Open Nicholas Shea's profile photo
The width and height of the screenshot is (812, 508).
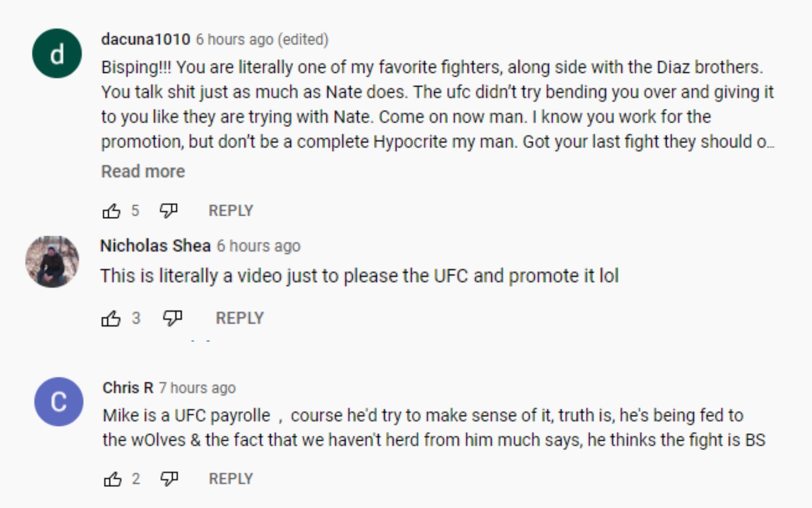[x=52, y=262]
